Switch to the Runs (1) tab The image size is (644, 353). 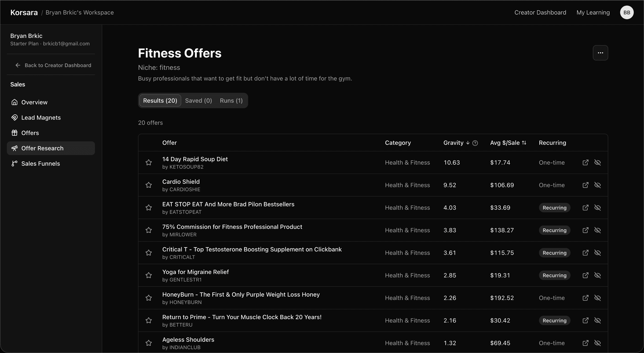click(231, 101)
